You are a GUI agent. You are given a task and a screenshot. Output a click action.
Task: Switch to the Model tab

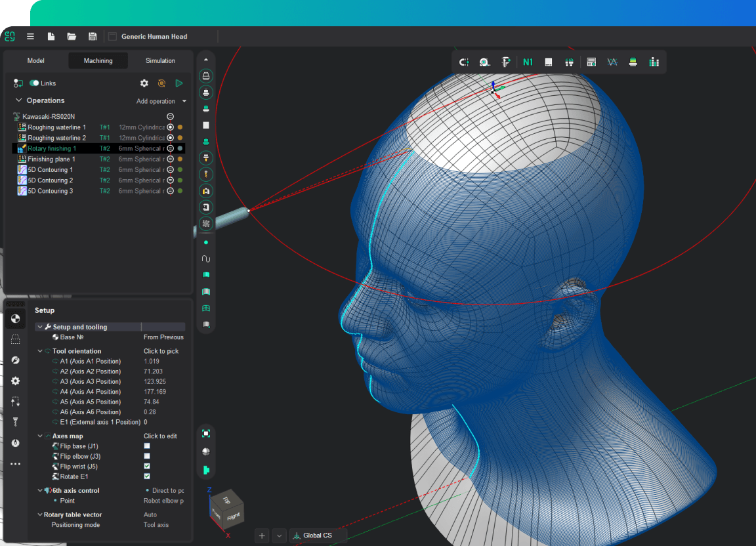35,61
